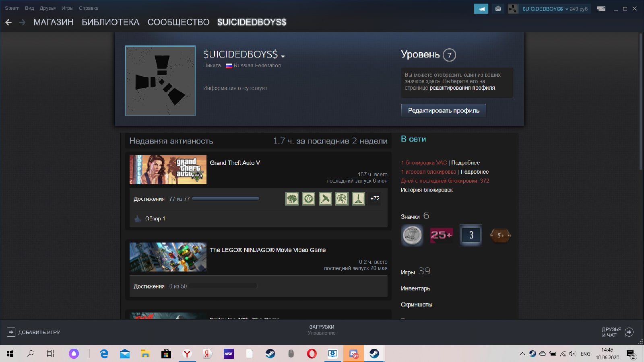Click the Редактировать профиль button
644x362 pixels.
coord(444,111)
